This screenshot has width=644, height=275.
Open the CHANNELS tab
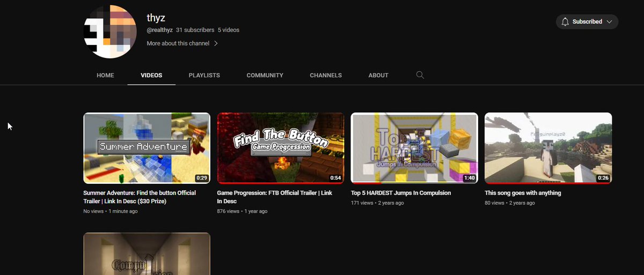pyautogui.click(x=326, y=76)
